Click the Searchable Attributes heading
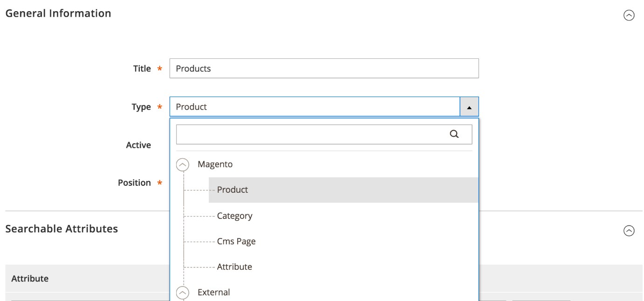 [x=62, y=229]
